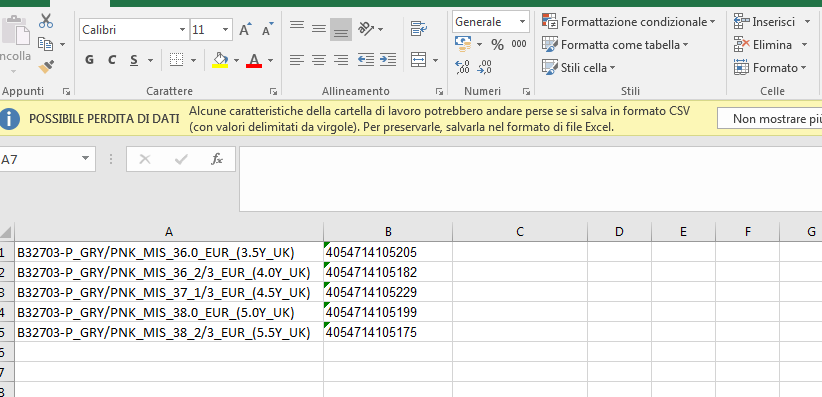The width and height of the screenshot is (822, 397).
Task: Open Name Box dropdown arrow
Action: [86, 159]
